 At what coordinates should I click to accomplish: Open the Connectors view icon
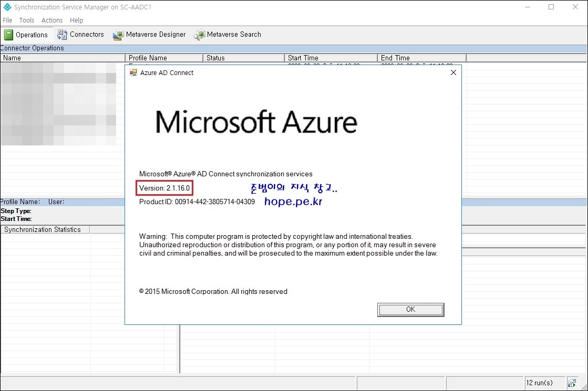pyautogui.click(x=62, y=35)
